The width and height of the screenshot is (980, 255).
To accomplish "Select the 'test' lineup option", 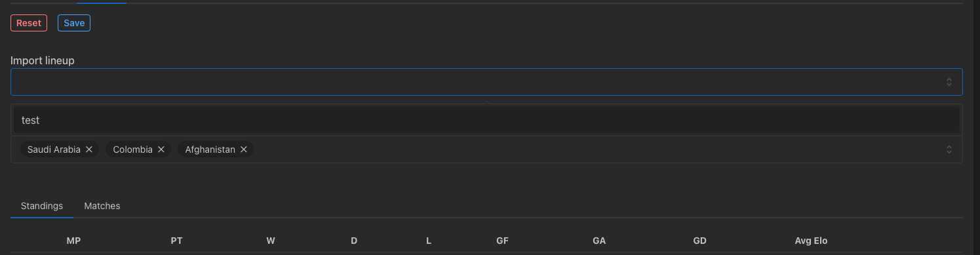I will pos(486,121).
